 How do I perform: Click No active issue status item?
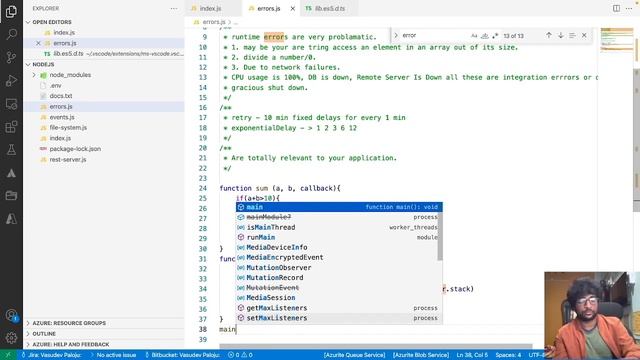tap(113, 355)
